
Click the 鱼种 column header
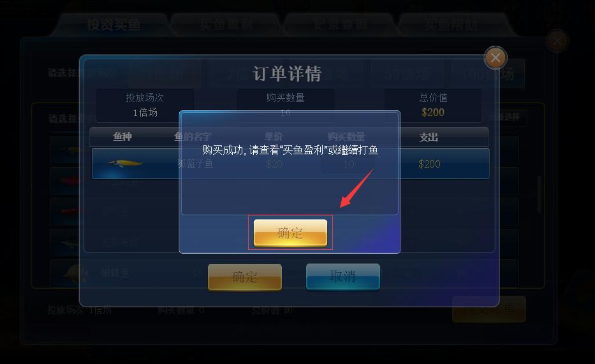coord(122,136)
